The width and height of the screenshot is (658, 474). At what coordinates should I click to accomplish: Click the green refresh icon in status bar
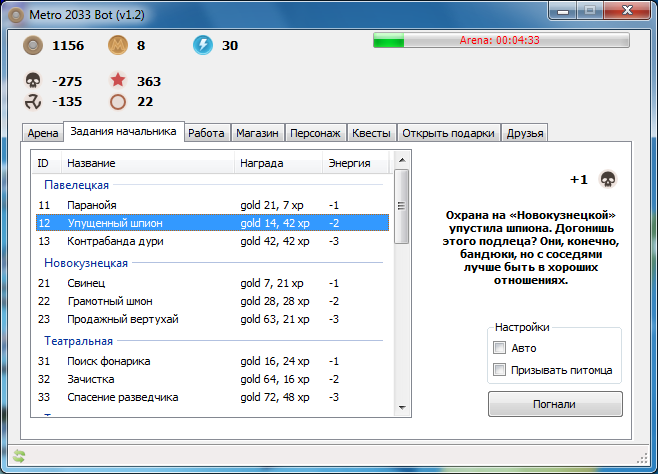point(18,455)
